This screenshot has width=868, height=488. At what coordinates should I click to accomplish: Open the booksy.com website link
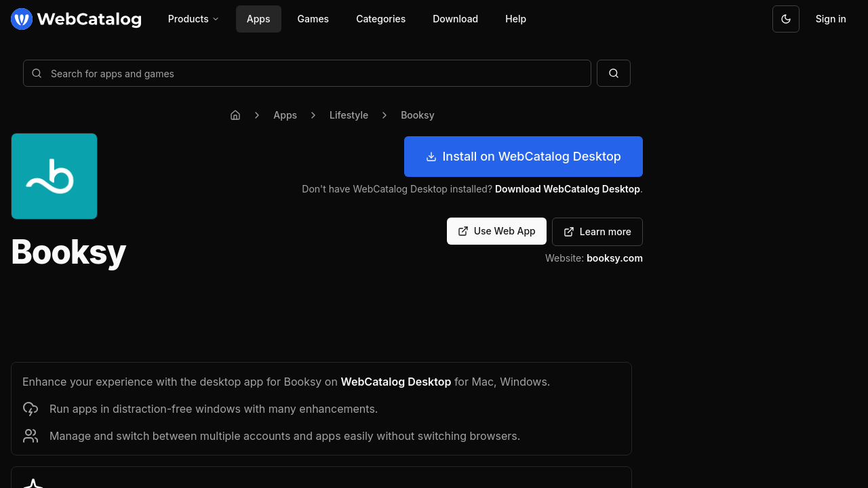click(614, 258)
